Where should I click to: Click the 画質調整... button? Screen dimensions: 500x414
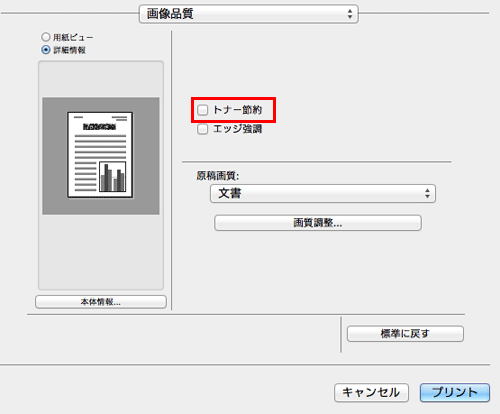point(318,223)
